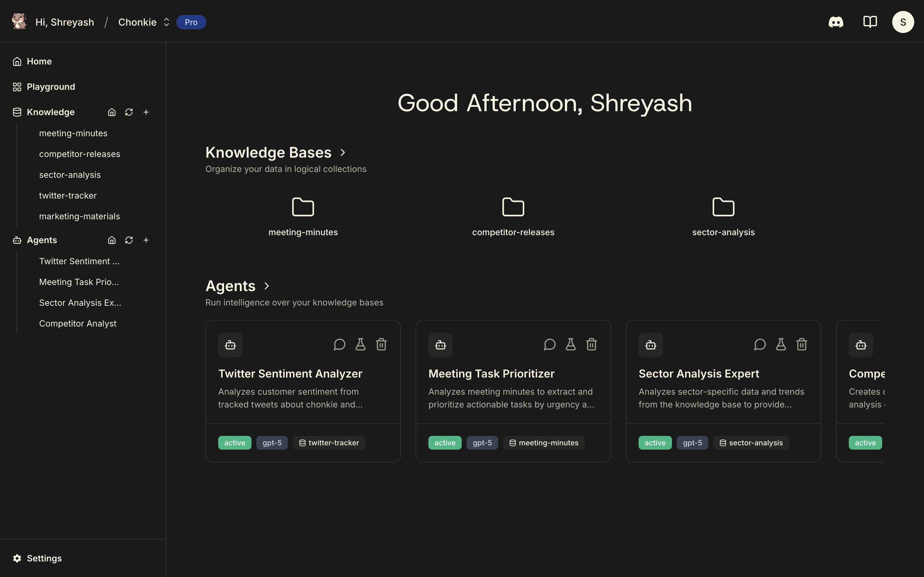
Task: Toggle active state on Sector Analysis Expert
Action: tap(655, 443)
